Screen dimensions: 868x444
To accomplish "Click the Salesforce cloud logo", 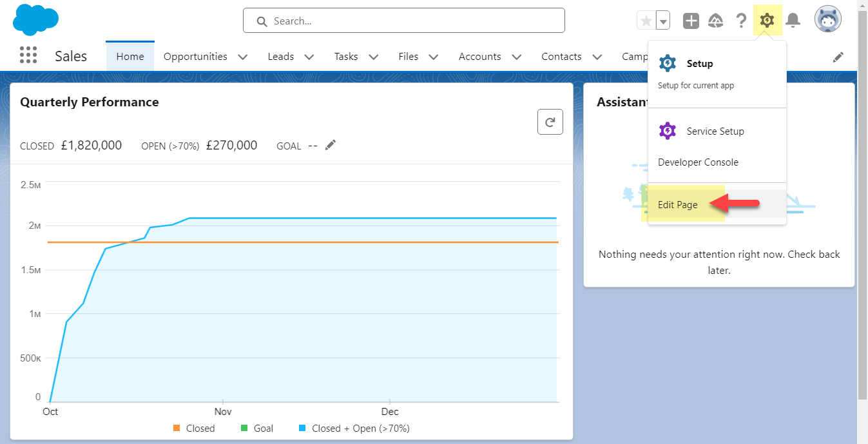I will [x=35, y=19].
